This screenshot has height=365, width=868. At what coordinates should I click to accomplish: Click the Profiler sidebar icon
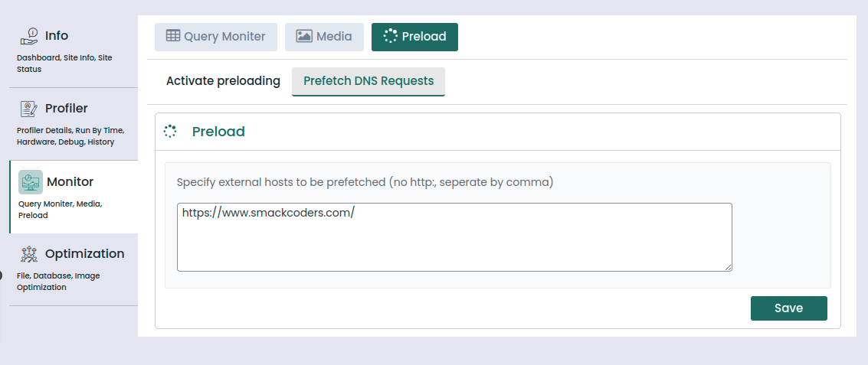[29, 109]
